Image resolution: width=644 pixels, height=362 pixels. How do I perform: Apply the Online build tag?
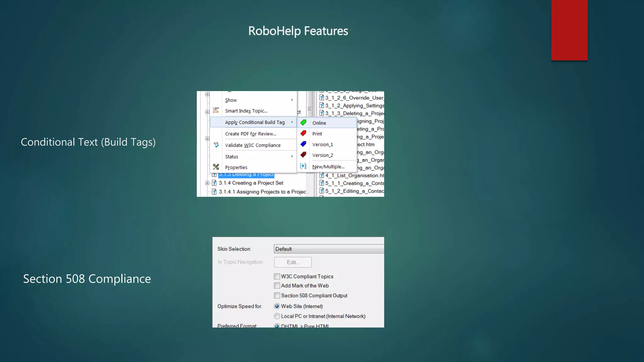327,123
